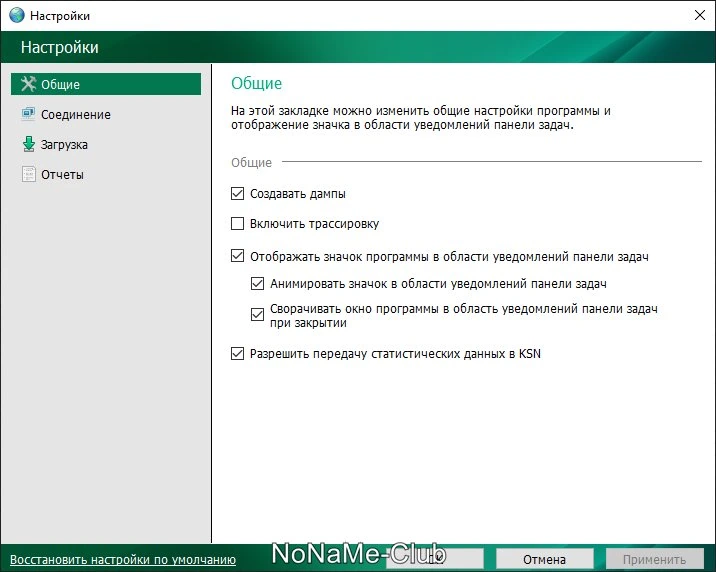Click the green download arrow icon

coord(28,144)
